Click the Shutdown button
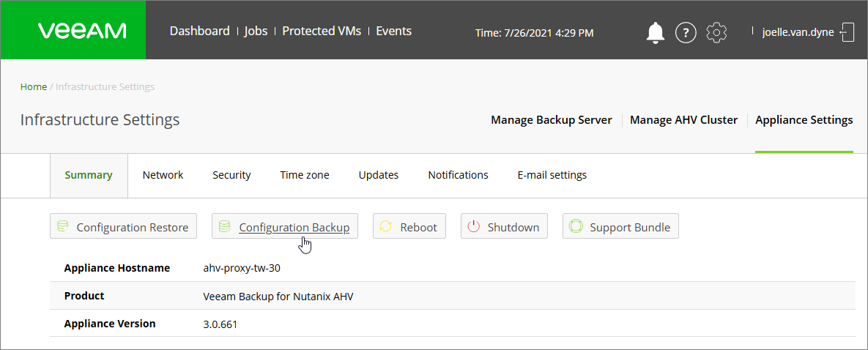Viewport: 868px width, 350px height. coord(504,227)
